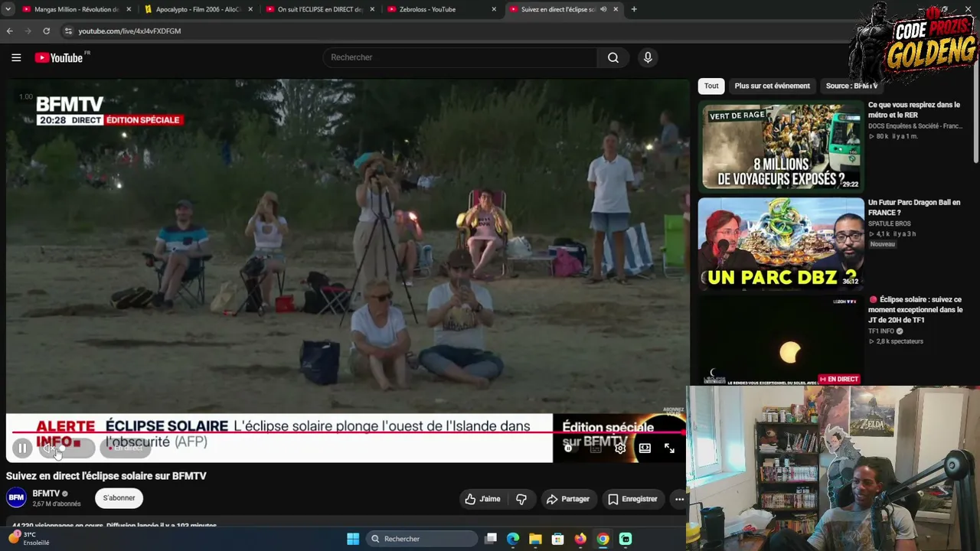Open Microsoft Store from the taskbar

[x=557, y=539]
